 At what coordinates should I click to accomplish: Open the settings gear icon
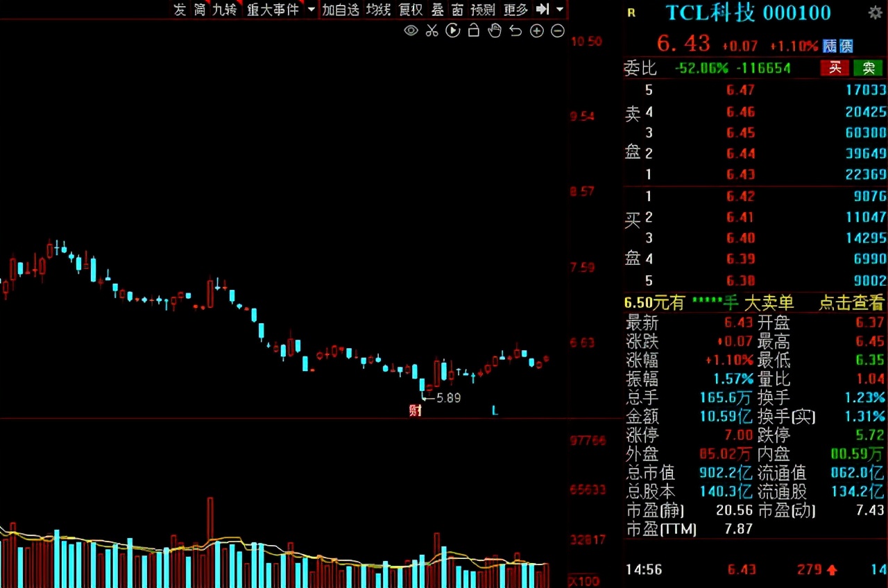coord(876,12)
